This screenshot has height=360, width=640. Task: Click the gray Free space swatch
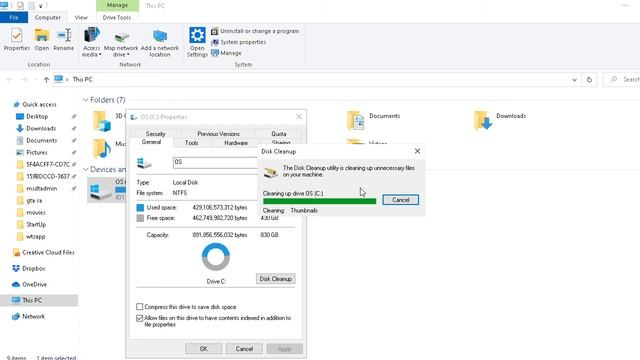pyautogui.click(x=140, y=218)
